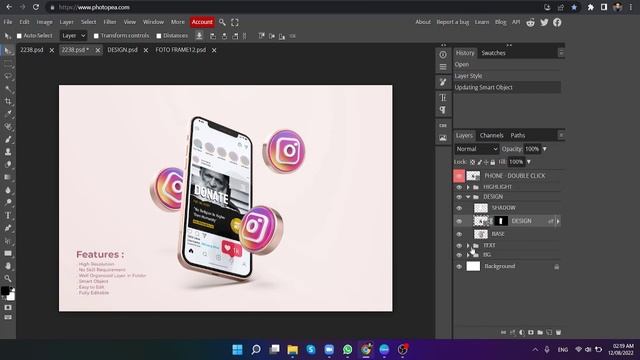Select the Move tool

[8, 51]
